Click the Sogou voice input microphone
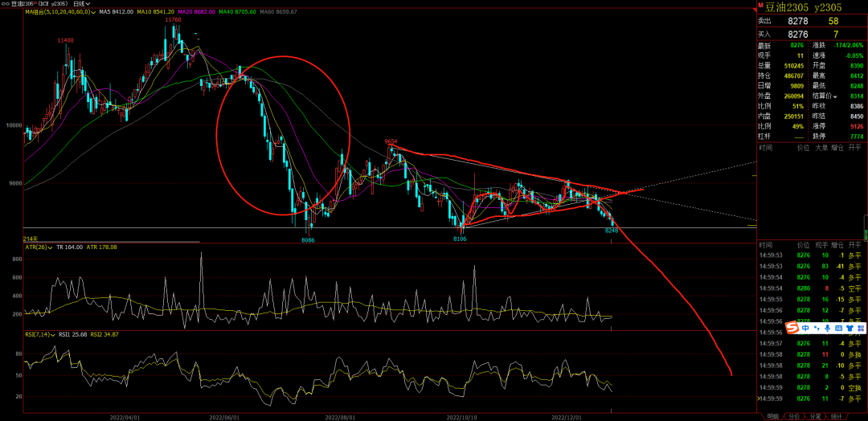The image size is (868, 421). click(828, 328)
